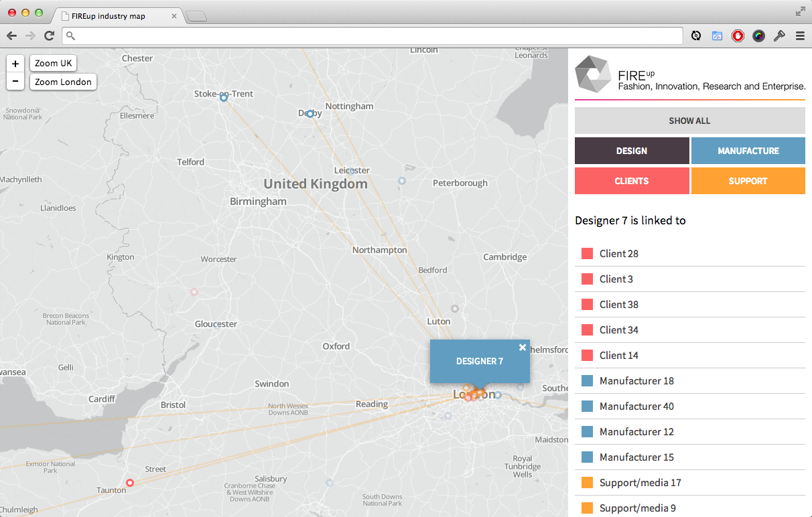Click the eyedropper extension icon
The height and width of the screenshot is (517, 812).
[779, 35]
